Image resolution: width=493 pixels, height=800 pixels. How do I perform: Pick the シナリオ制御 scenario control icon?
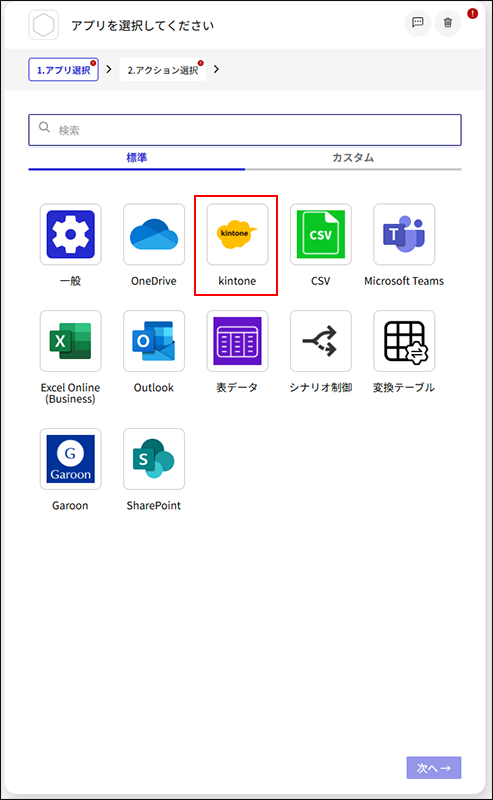click(x=321, y=341)
